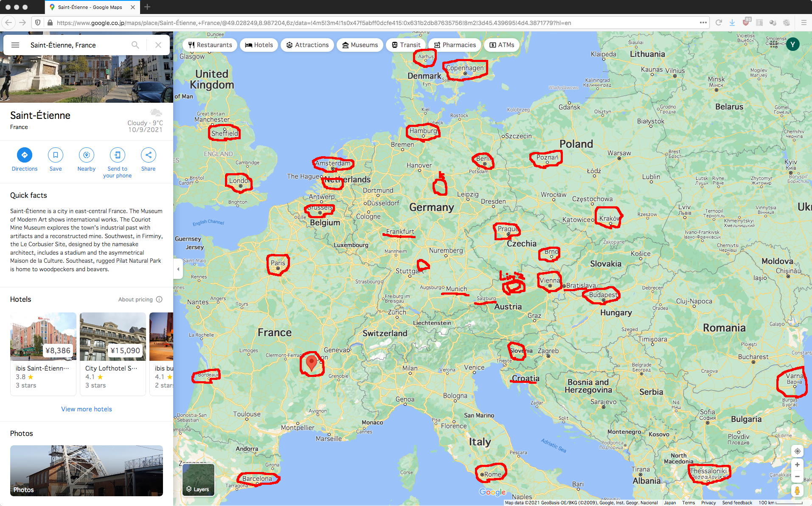Reload the page

[x=719, y=22]
